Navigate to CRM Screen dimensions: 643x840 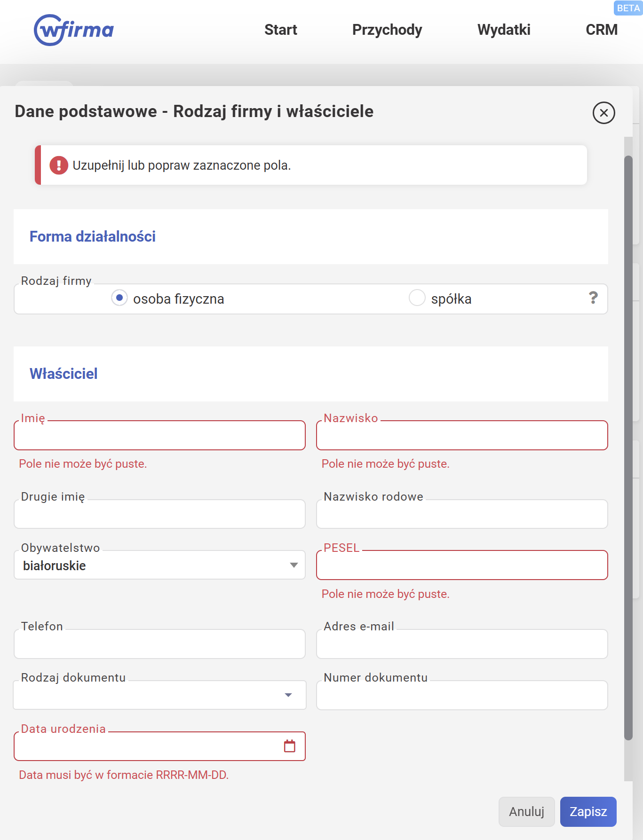(x=601, y=30)
